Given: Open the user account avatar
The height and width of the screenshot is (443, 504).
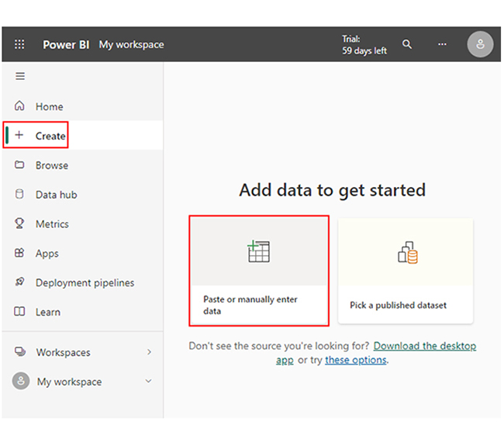Looking at the screenshot, I should [x=480, y=44].
